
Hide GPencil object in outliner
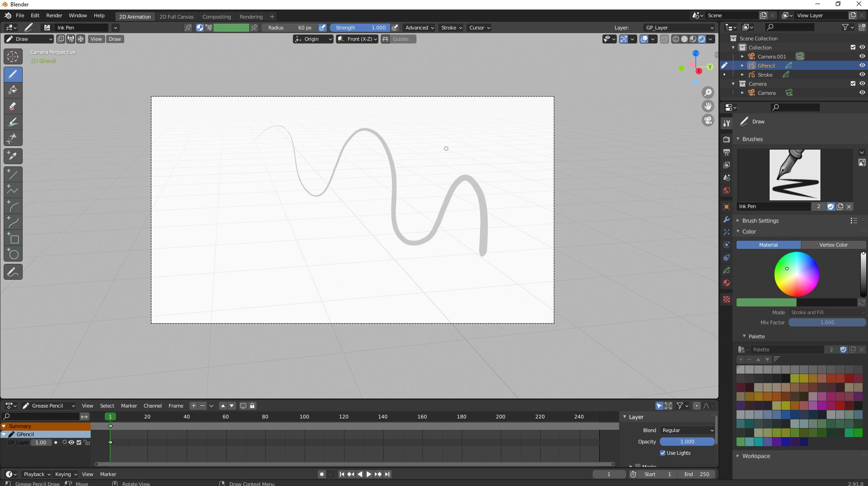(x=862, y=66)
